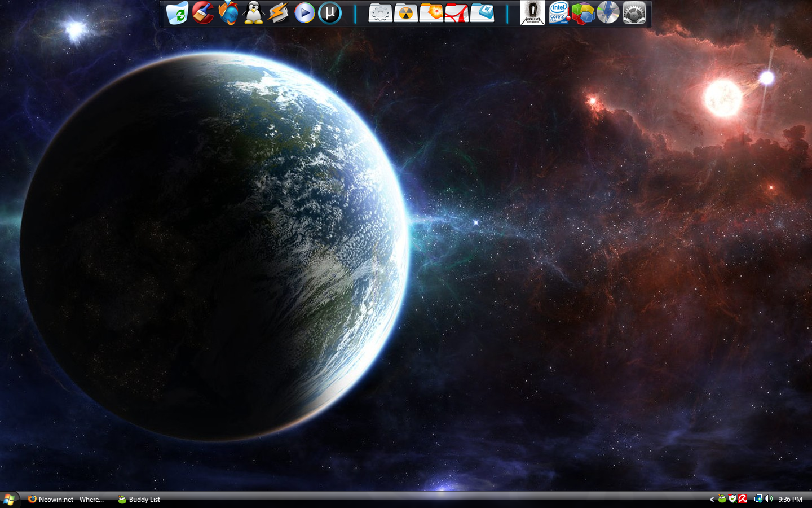Image resolution: width=812 pixels, height=508 pixels.
Task: Launch Winamp from the dock
Action: coord(279,13)
